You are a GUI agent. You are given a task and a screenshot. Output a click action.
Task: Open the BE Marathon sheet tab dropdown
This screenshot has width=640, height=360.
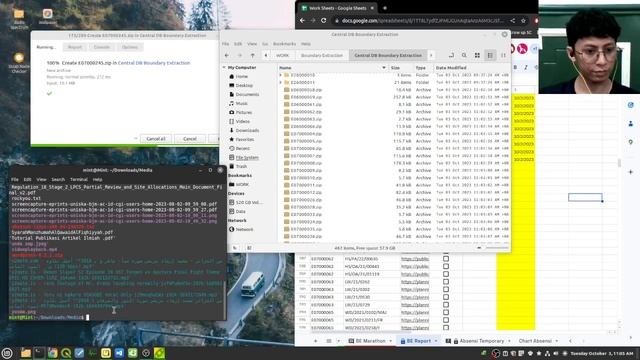click(391, 341)
